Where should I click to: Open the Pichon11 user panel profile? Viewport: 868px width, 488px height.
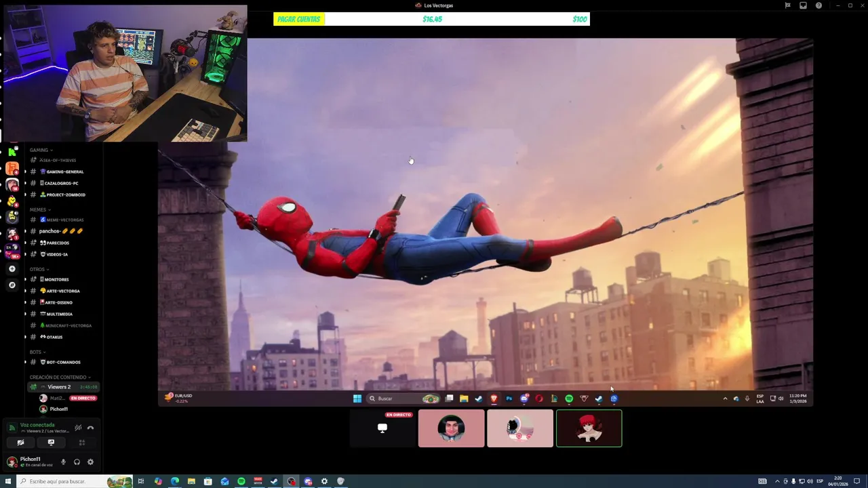(x=31, y=462)
